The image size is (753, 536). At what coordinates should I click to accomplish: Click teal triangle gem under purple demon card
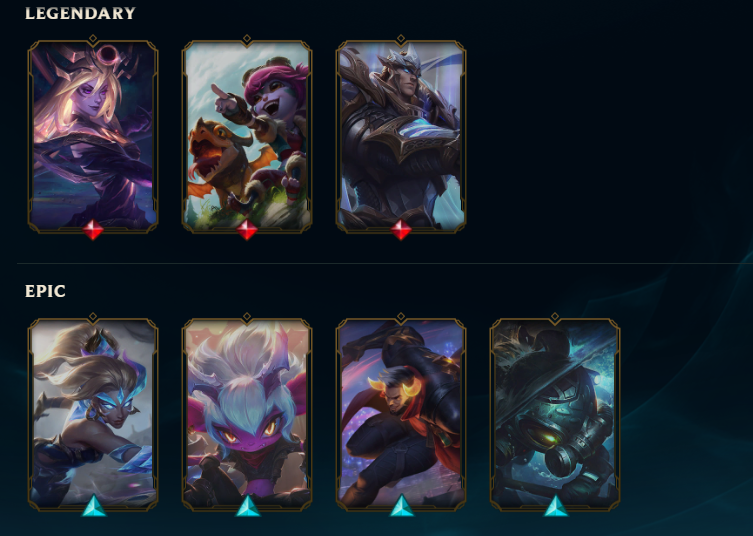click(248, 507)
